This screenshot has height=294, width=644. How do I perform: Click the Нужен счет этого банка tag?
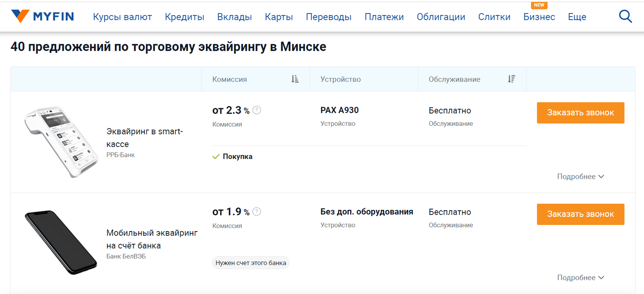[x=250, y=263]
